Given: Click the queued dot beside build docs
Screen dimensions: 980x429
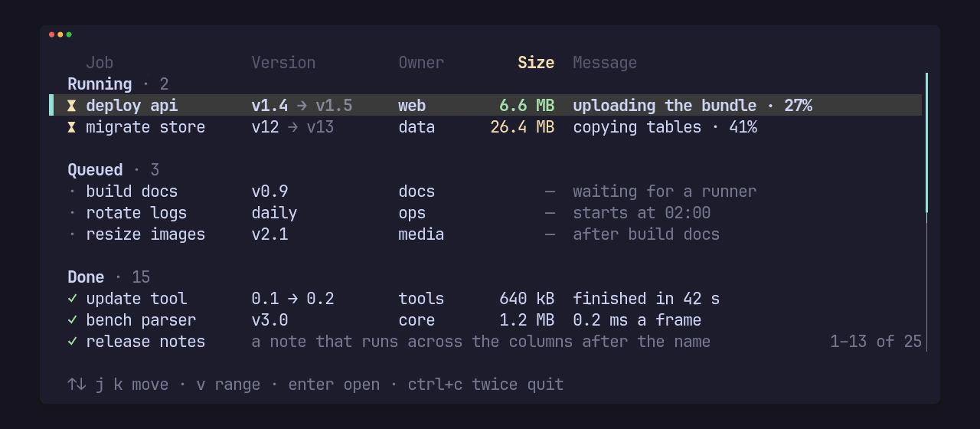Looking at the screenshot, I should (72, 192).
